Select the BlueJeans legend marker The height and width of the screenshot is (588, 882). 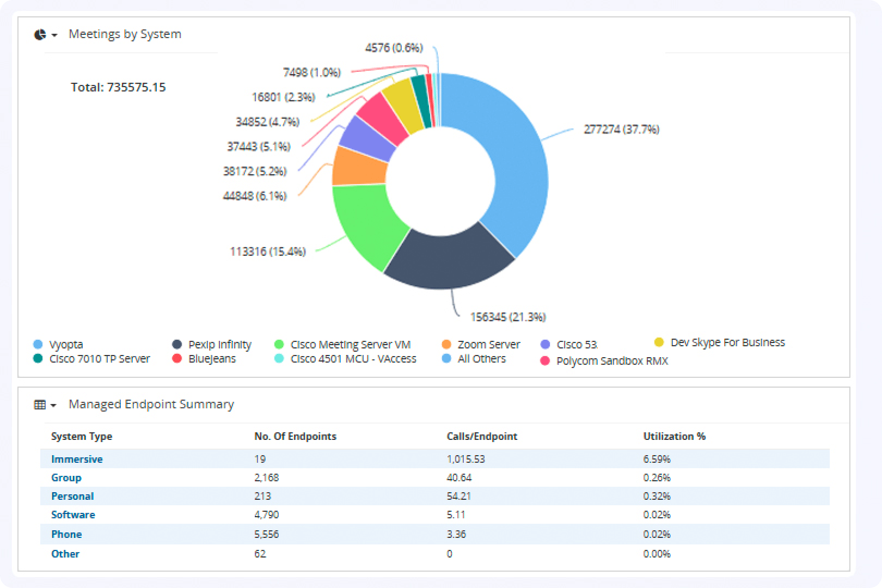[x=176, y=358]
